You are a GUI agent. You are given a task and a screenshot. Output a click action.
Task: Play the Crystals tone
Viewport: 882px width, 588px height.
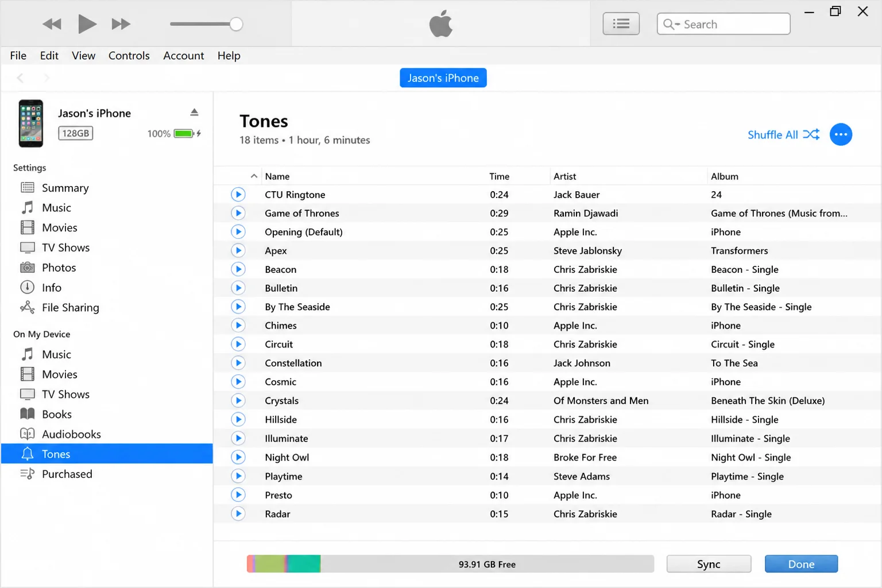(x=238, y=401)
